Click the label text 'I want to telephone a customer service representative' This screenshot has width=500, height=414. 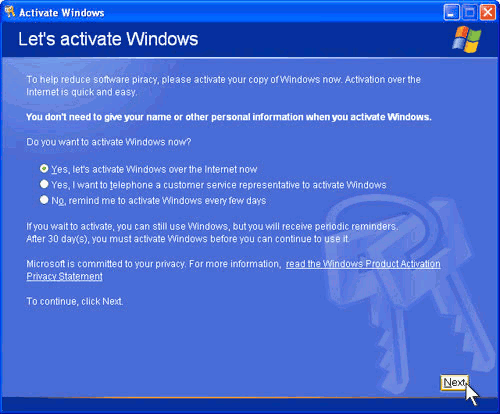(x=188, y=185)
